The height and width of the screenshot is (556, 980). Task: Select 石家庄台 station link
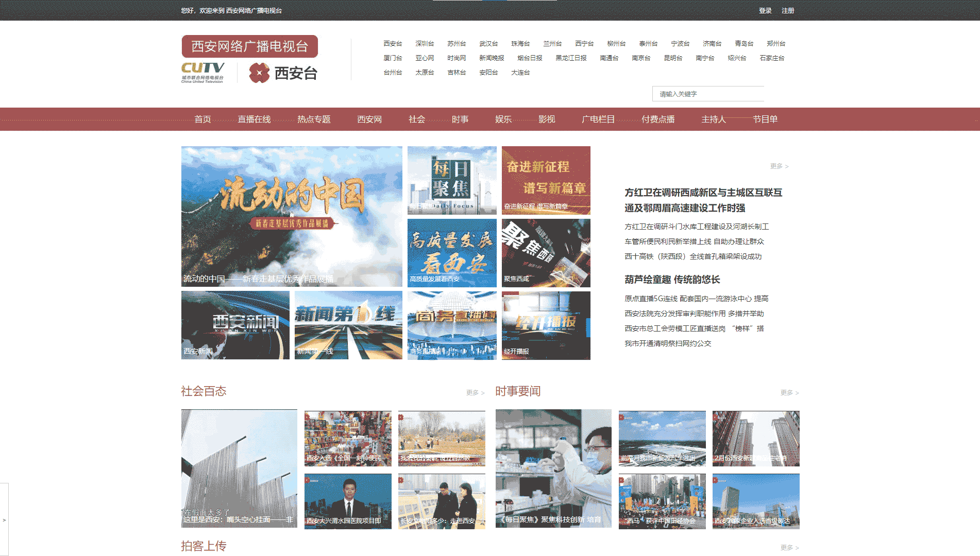pyautogui.click(x=772, y=58)
